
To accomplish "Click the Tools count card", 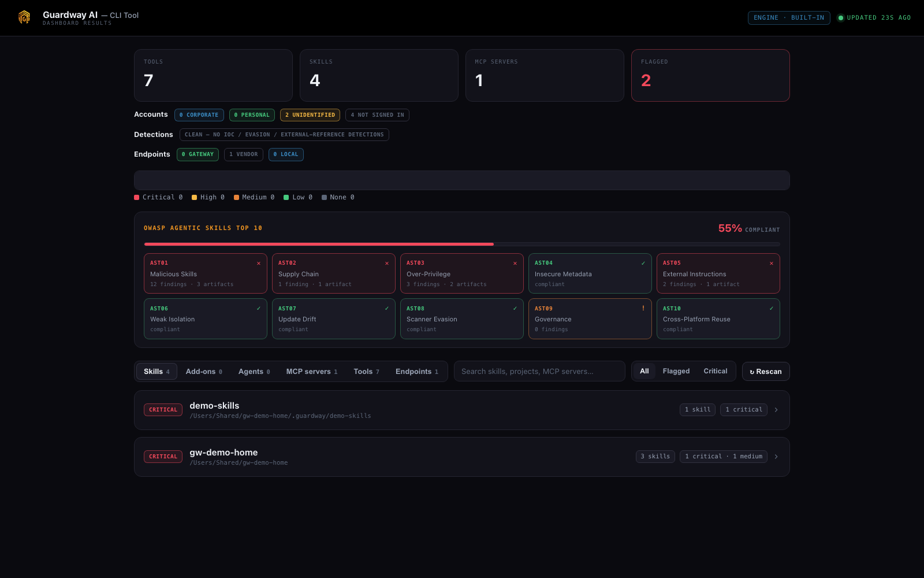I will pyautogui.click(x=213, y=75).
